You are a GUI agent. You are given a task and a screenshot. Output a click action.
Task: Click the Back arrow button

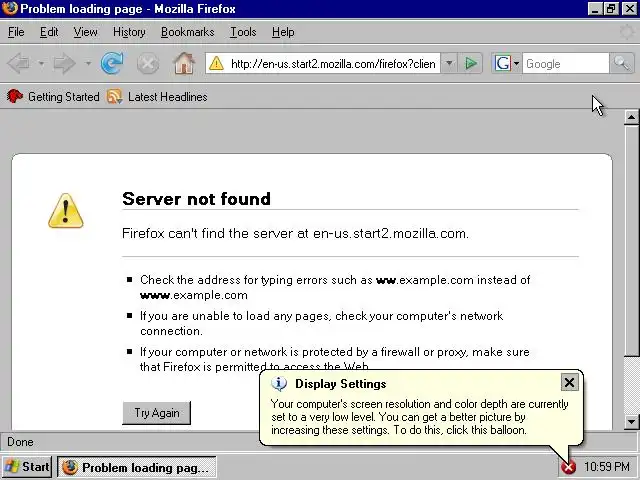(x=19, y=63)
